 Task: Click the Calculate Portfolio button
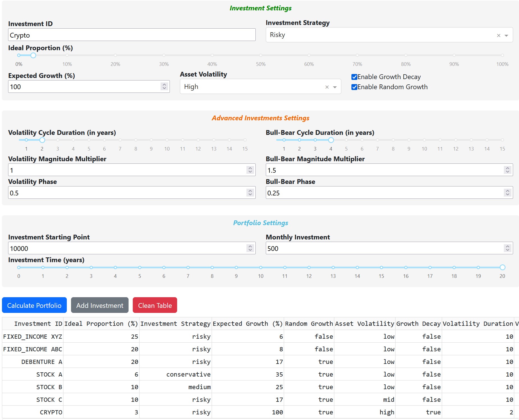(x=34, y=305)
